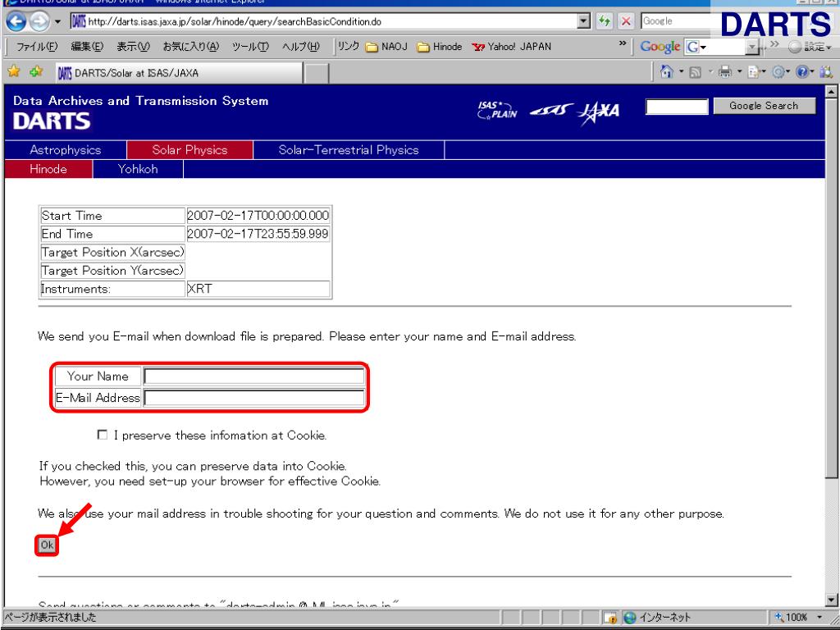The image size is (840, 630).
Task: Click the RSS feeds icon
Action: click(695, 72)
